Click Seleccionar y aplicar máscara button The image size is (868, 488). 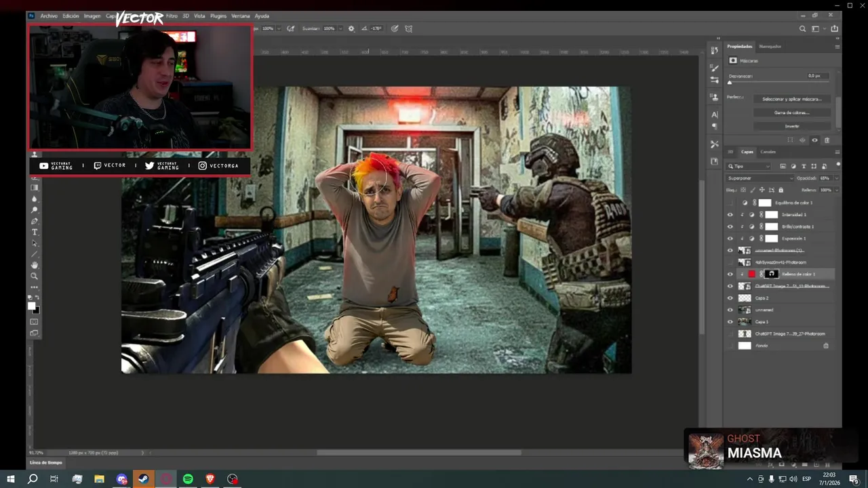coord(792,99)
